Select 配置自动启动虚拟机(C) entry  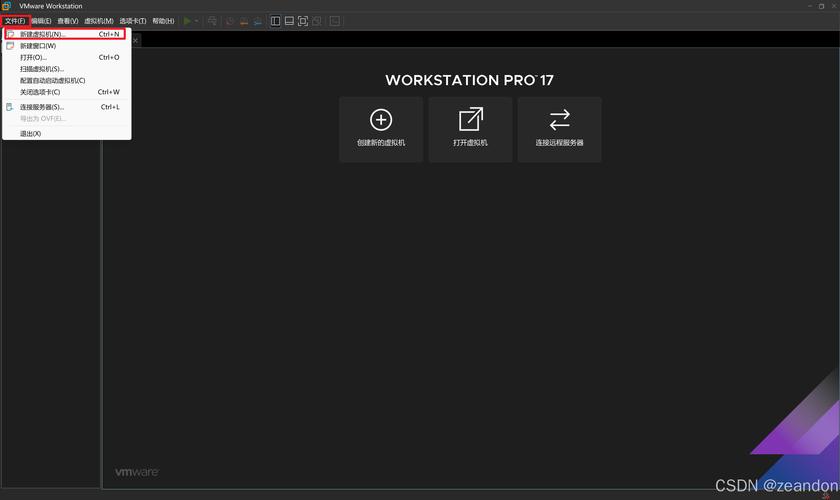click(66, 80)
